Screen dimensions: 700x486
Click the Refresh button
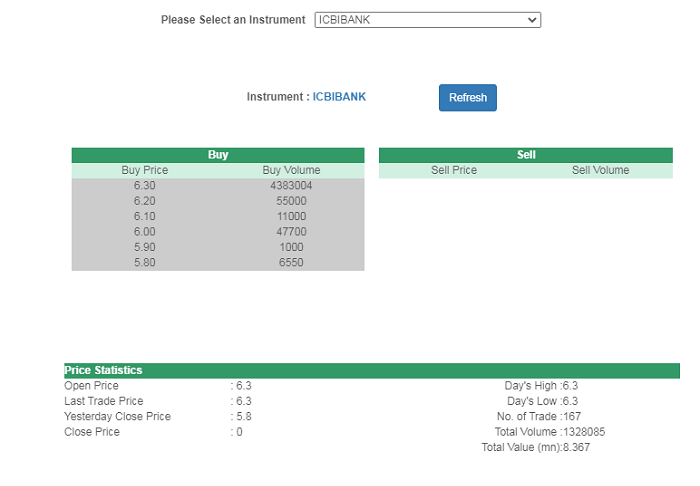pyautogui.click(x=467, y=98)
